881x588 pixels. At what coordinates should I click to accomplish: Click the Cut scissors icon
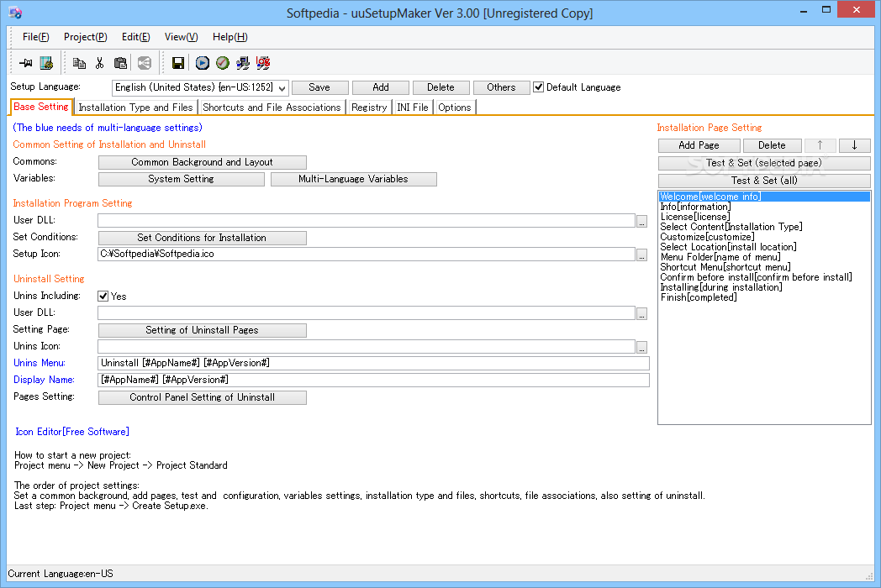tap(99, 63)
